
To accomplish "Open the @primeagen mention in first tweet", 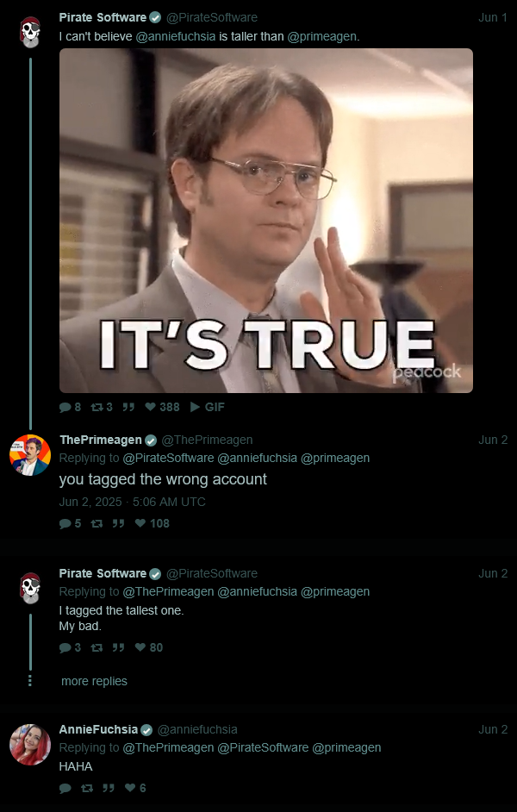I will coord(322,37).
